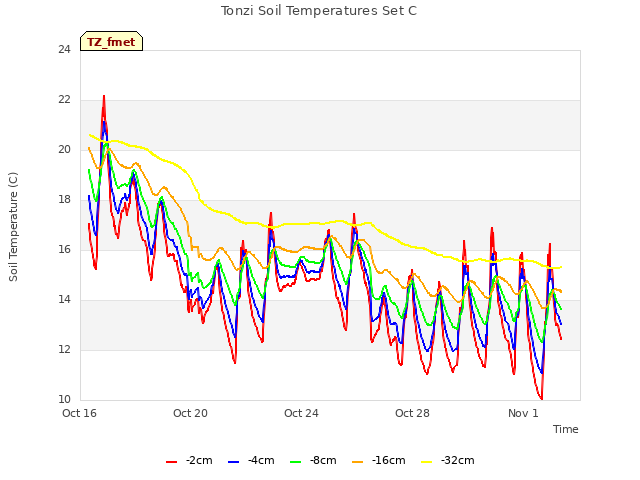Click the 16 y-axis tick label
Viewport: 640px width, 480px height.
point(64,250)
